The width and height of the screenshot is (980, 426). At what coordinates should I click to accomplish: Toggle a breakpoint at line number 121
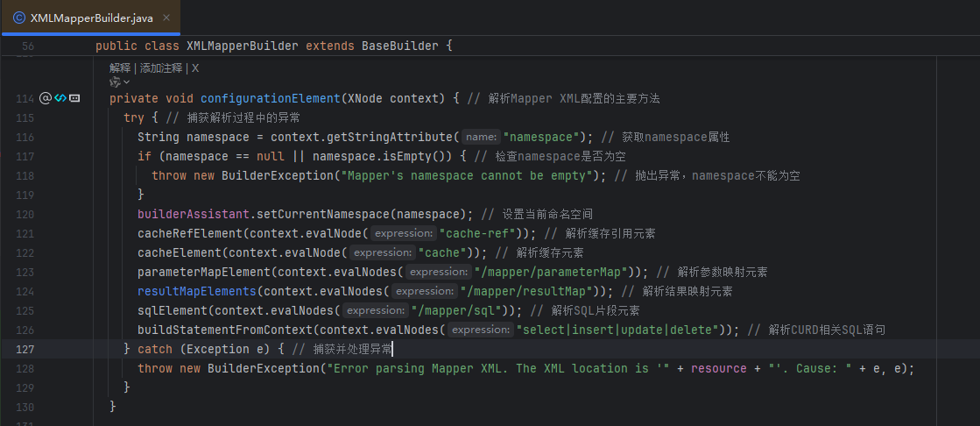25,233
